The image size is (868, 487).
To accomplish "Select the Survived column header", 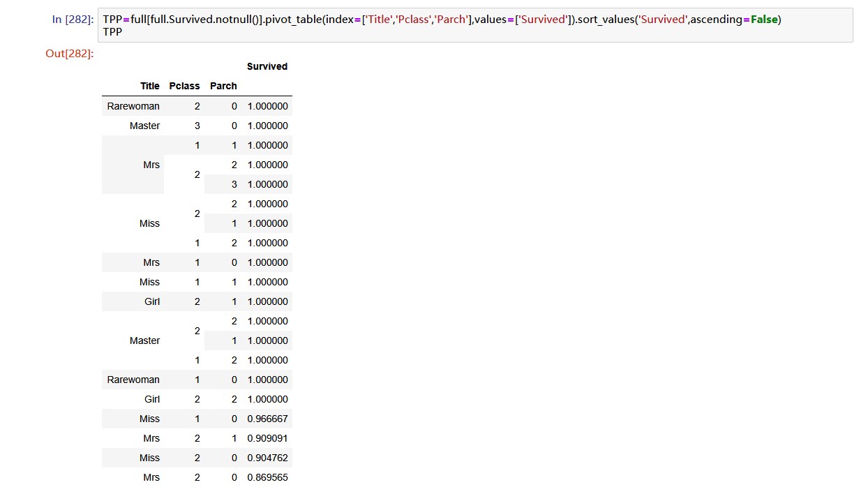I will pos(267,66).
